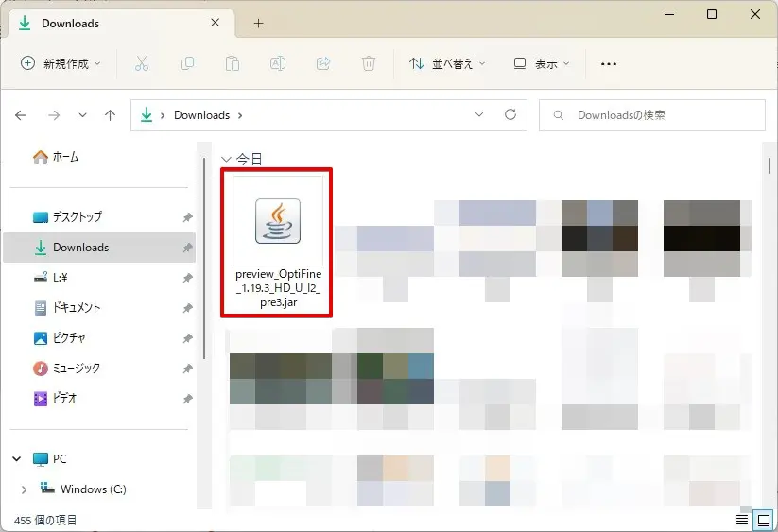
Task: Click the Paste clipboard icon
Action: click(x=233, y=63)
